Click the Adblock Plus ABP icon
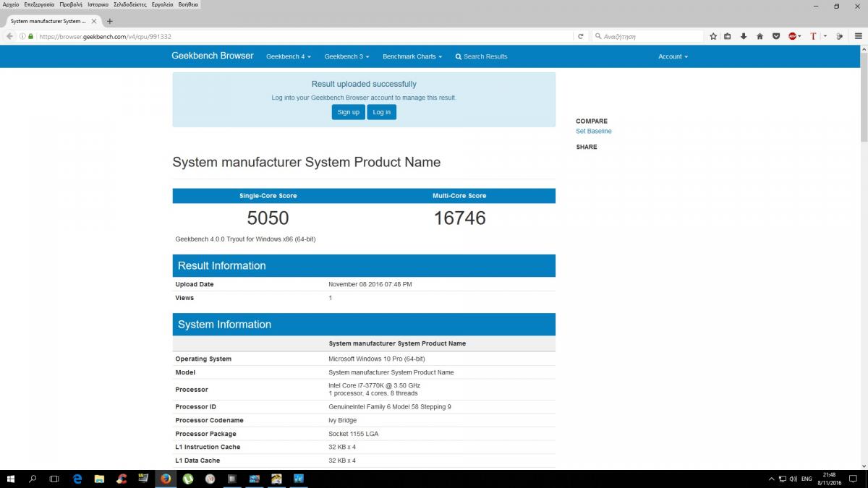This screenshot has height=488, width=868. [x=792, y=36]
